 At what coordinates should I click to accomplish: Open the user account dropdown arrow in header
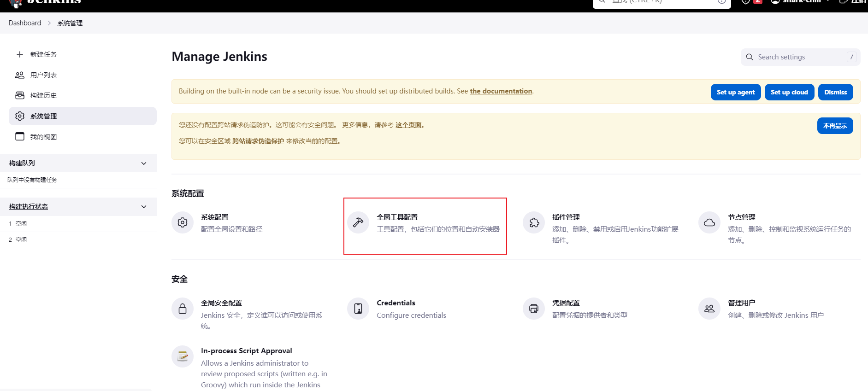click(x=828, y=1)
